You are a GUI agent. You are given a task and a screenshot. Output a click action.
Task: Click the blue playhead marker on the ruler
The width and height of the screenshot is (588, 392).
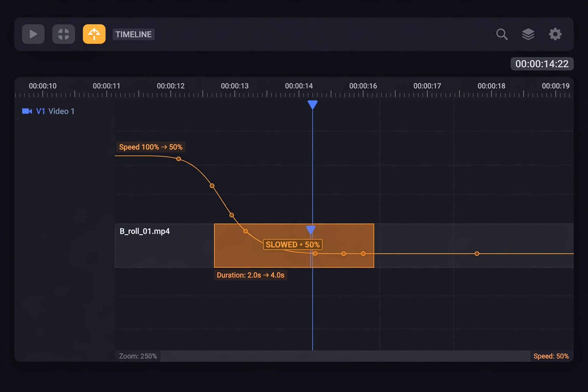coord(312,104)
